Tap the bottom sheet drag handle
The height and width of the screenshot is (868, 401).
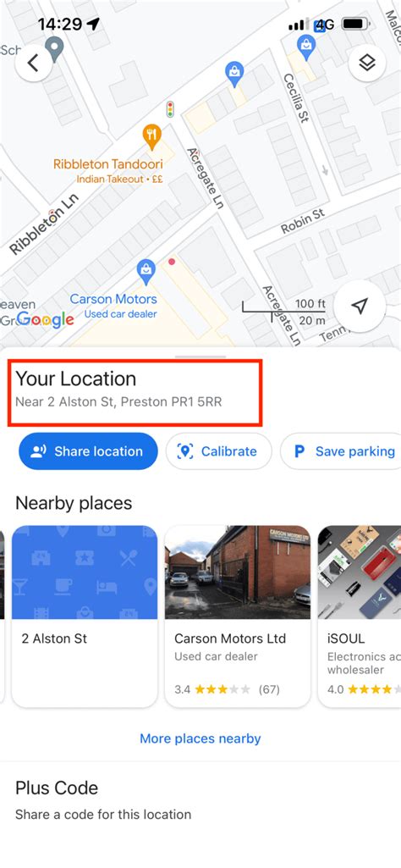(x=200, y=357)
